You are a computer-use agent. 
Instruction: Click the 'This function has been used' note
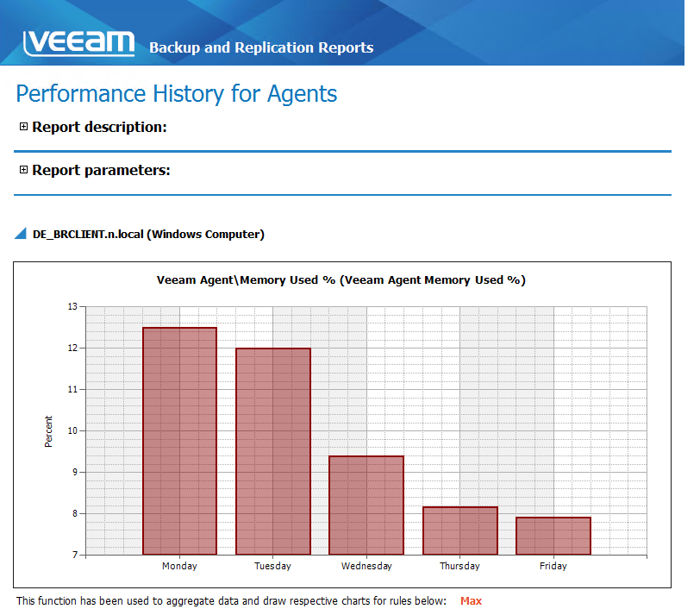(x=231, y=601)
